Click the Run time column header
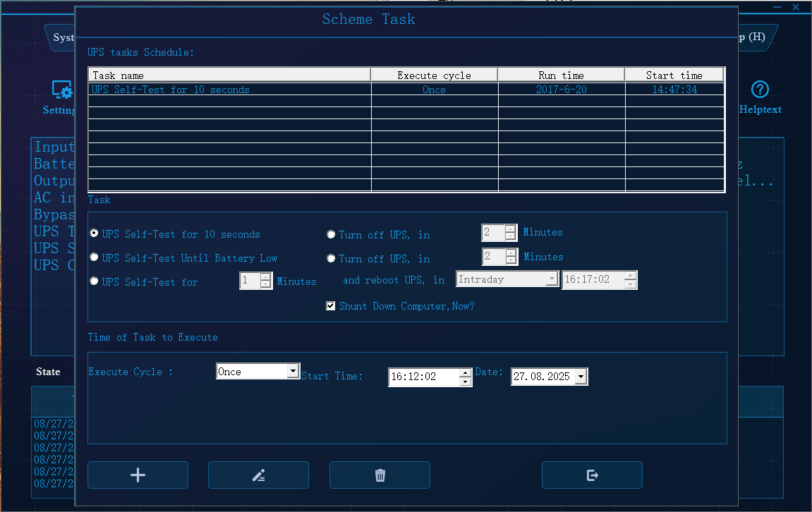The width and height of the screenshot is (812, 512). coord(561,75)
